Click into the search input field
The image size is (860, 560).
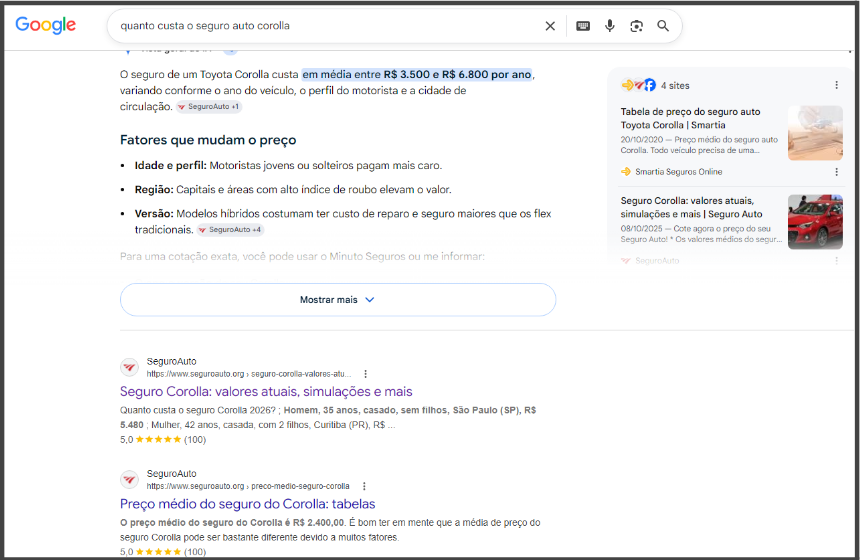coord(329,26)
